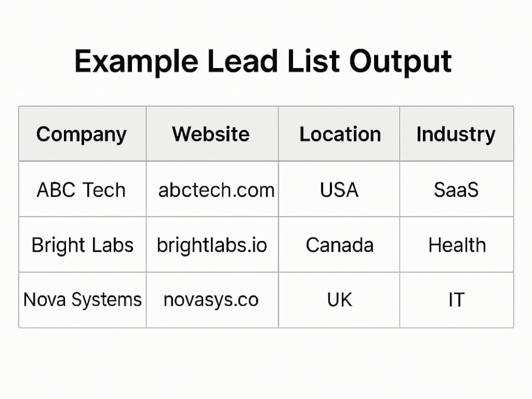Click the Canada location cell
This screenshot has height=399, width=532.
[x=339, y=245]
